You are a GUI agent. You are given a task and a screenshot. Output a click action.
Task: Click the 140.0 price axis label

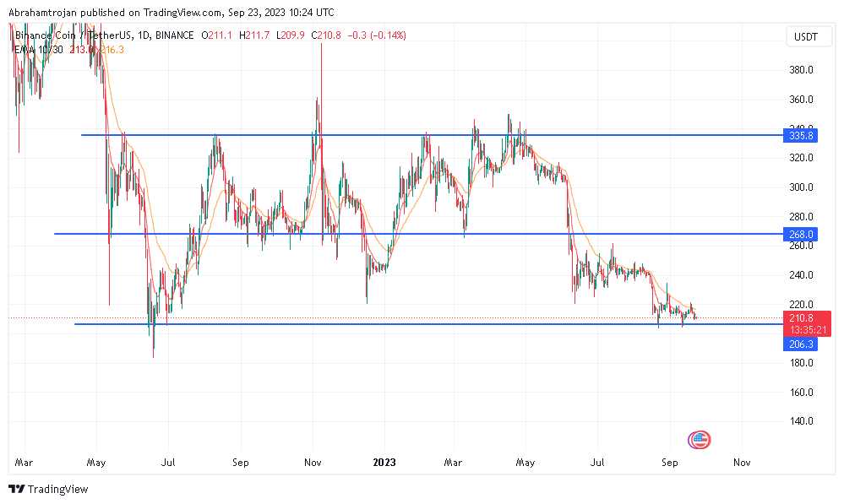[801, 421]
